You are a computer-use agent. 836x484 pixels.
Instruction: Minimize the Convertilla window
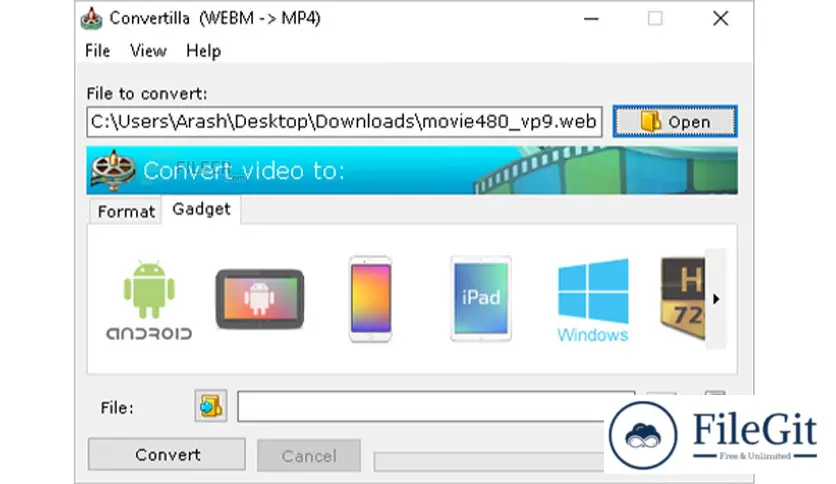pyautogui.click(x=591, y=19)
